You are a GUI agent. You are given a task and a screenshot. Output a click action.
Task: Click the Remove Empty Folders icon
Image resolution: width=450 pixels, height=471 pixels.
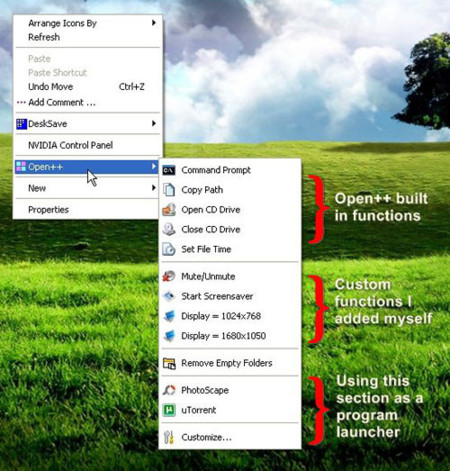(x=169, y=363)
